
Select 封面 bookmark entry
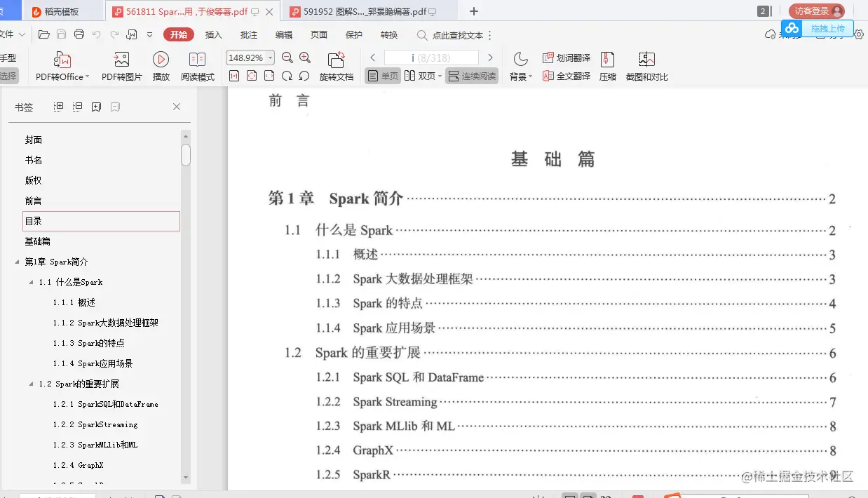34,140
